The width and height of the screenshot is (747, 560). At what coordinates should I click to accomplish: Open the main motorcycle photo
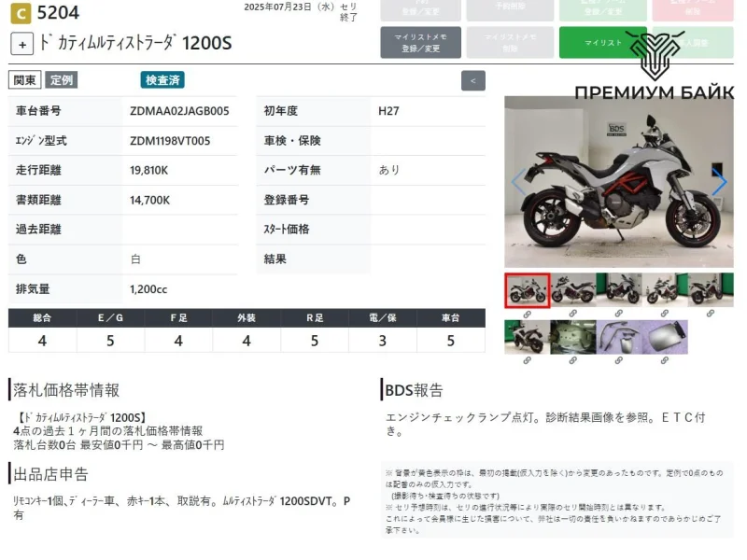pyautogui.click(x=618, y=182)
